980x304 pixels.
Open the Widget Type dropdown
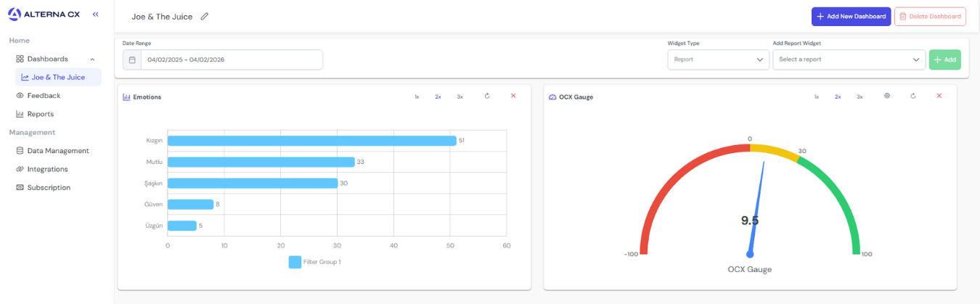(718, 59)
